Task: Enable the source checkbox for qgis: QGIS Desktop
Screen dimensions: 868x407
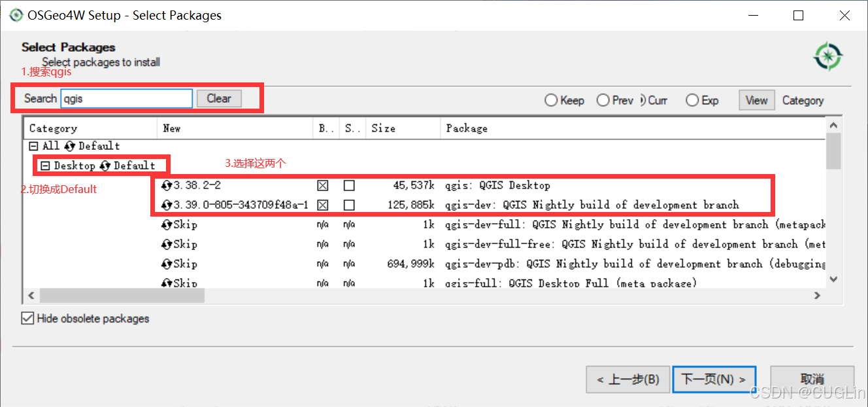Action: click(349, 186)
